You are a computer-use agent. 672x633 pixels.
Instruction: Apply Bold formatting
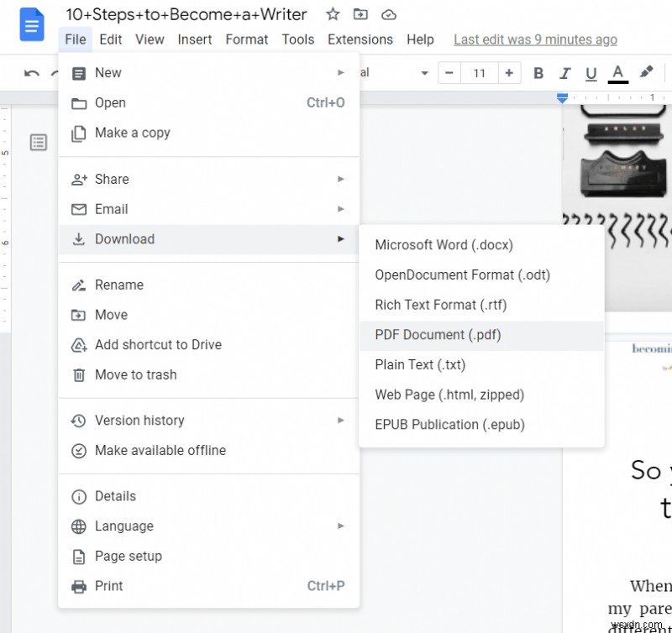538,73
